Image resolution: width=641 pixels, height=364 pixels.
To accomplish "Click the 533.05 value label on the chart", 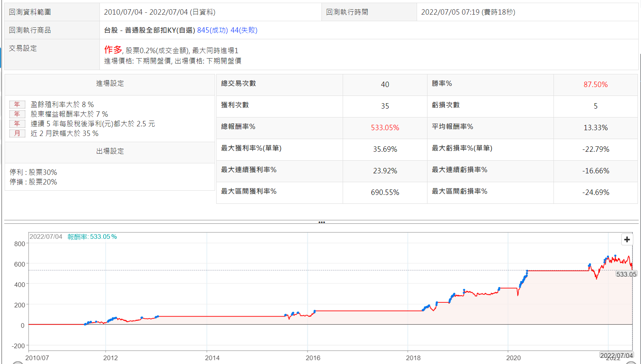I will point(626,274).
